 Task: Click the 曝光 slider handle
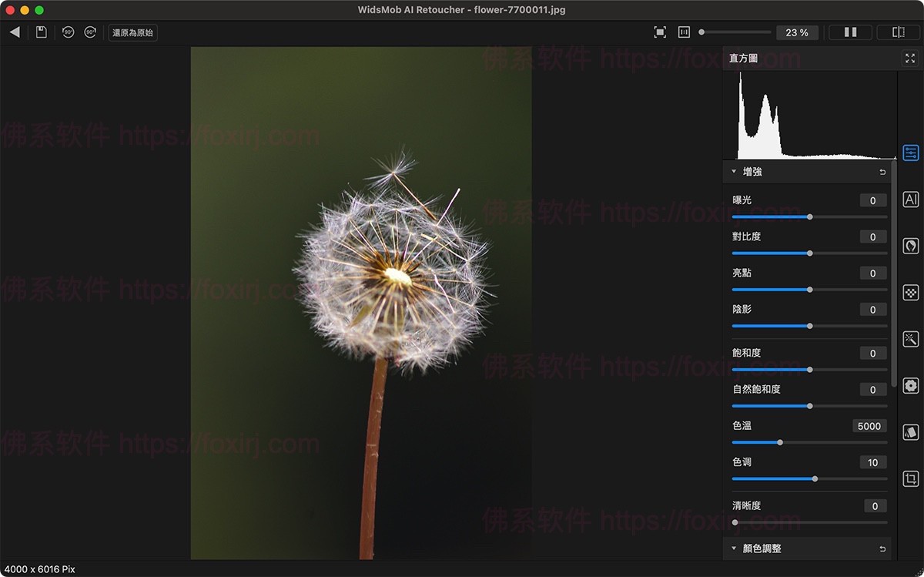tap(809, 217)
